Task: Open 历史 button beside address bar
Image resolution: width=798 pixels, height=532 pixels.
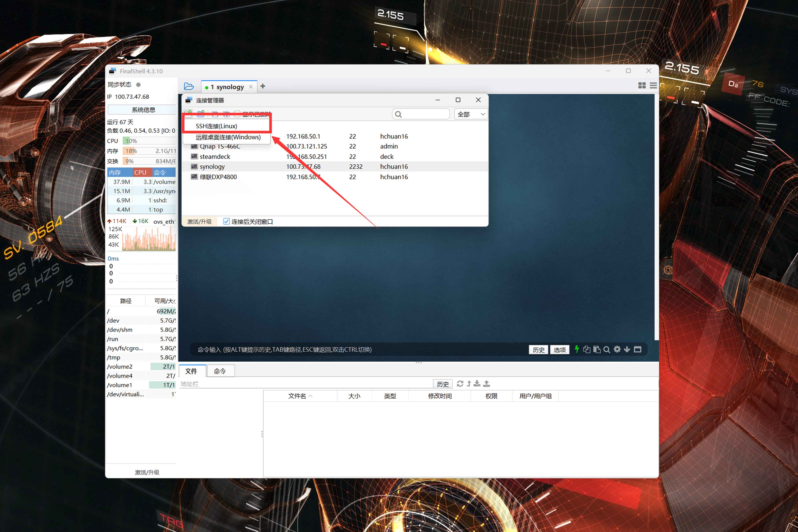Action: (443, 384)
